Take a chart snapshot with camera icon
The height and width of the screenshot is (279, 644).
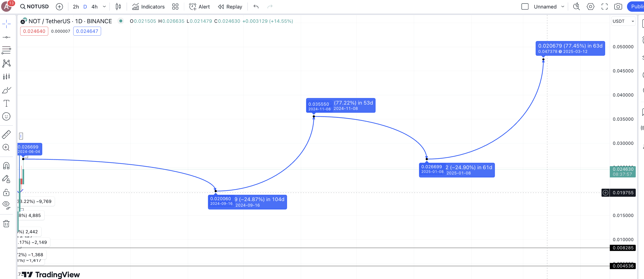click(x=618, y=7)
